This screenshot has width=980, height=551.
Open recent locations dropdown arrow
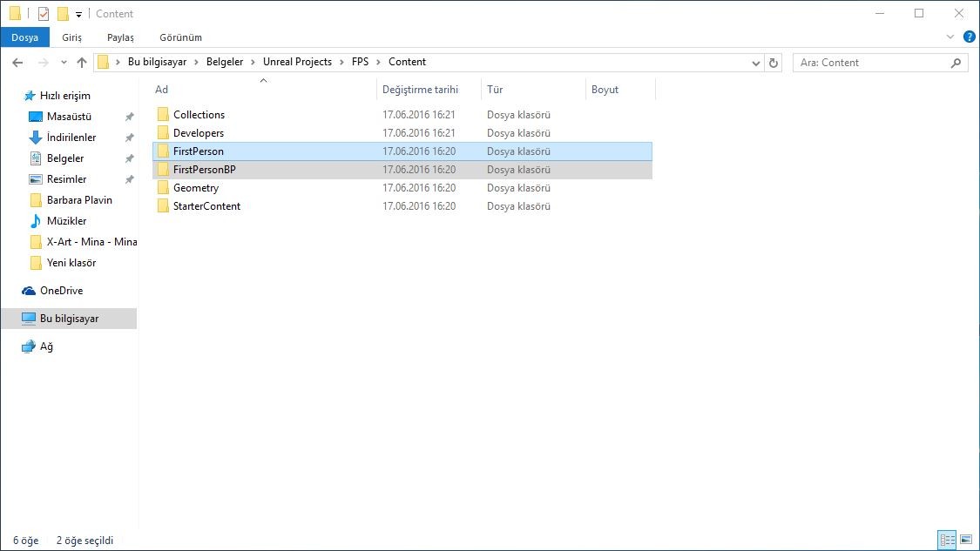click(64, 63)
